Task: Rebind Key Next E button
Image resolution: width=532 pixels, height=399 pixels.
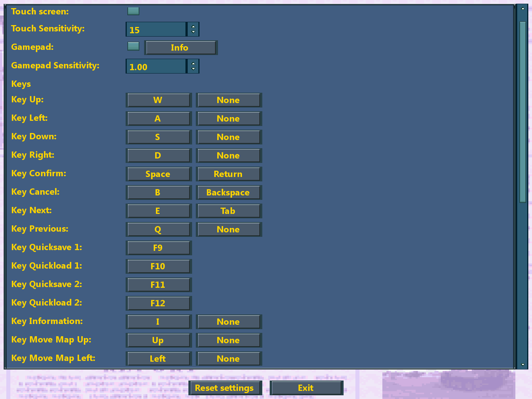Action: click(x=159, y=211)
